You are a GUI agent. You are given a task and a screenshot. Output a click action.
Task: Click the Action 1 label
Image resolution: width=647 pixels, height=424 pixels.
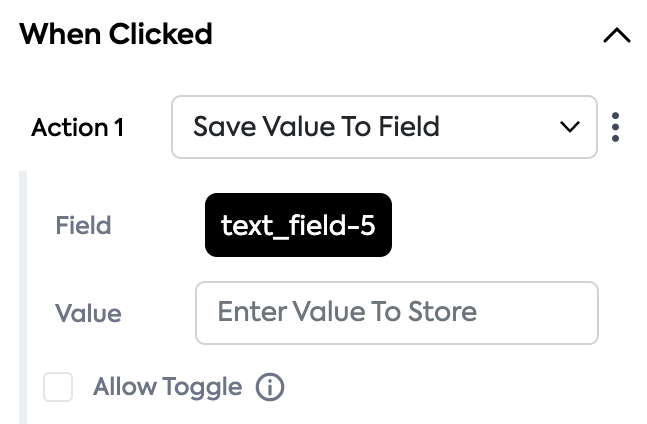[x=78, y=128]
